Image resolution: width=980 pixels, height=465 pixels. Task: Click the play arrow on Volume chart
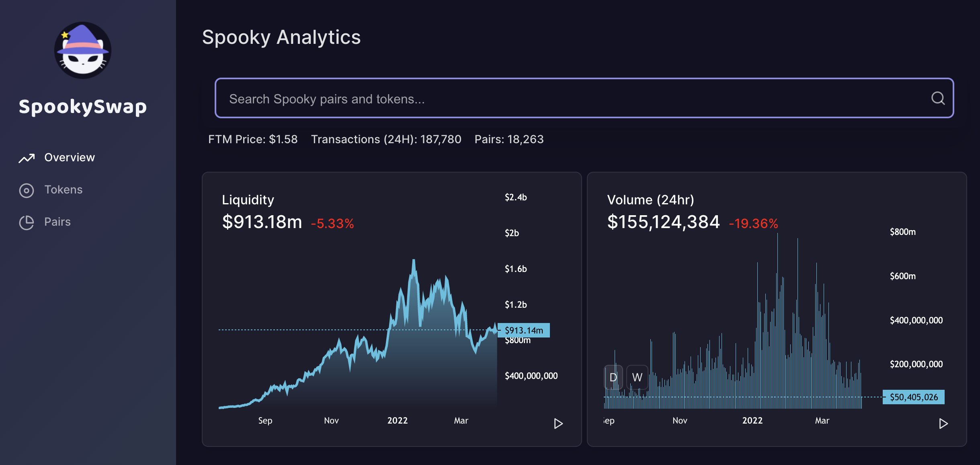pyautogui.click(x=943, y=424)
